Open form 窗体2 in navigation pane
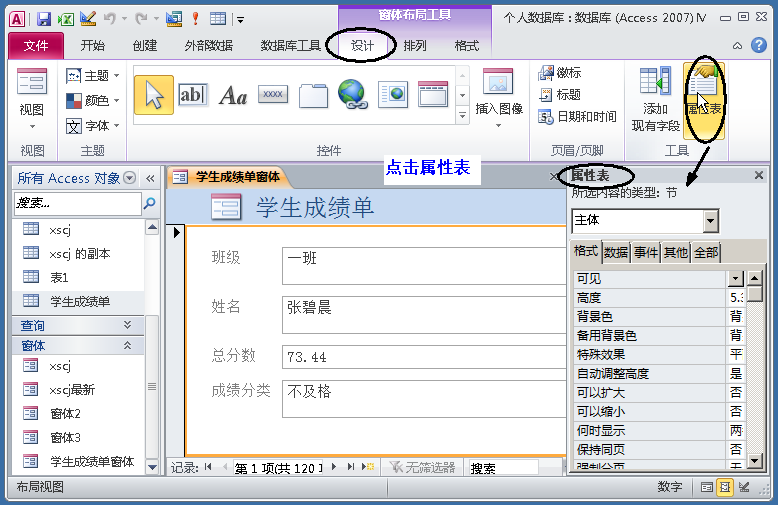This screenshot has height=505, width=778. (x=65, y=413)
